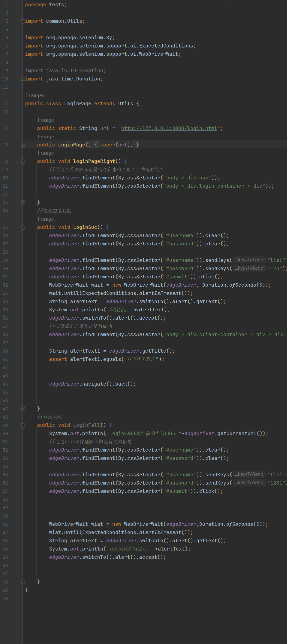Click the import fold end marker at line 10

point(23,79)
